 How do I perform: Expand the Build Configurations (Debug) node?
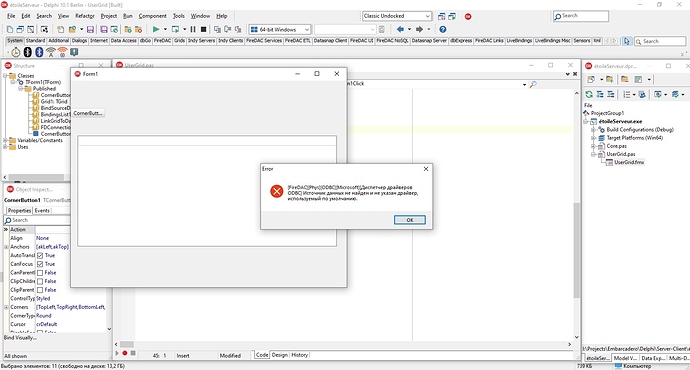coord(593,130)
